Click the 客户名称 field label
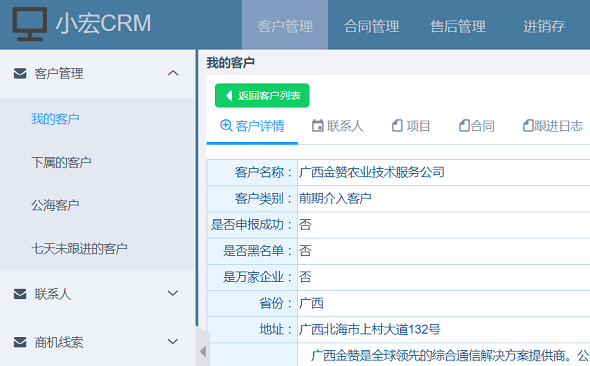Viewport: 590px width, 366px height. tap(264, 172)
